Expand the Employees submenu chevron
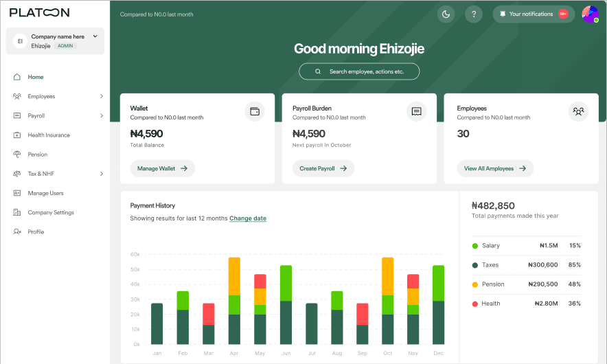 click(102, 96)
